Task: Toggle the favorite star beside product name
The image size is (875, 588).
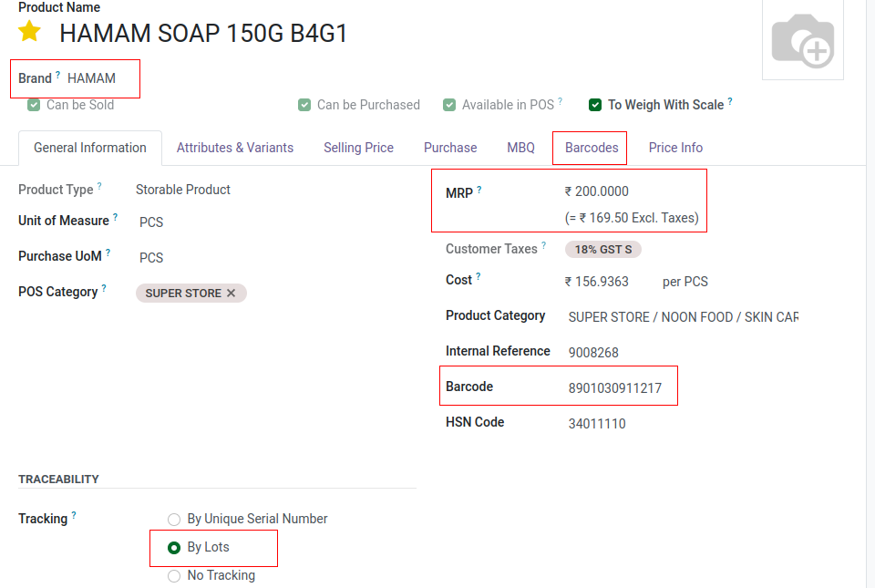Action: point(29,31)
